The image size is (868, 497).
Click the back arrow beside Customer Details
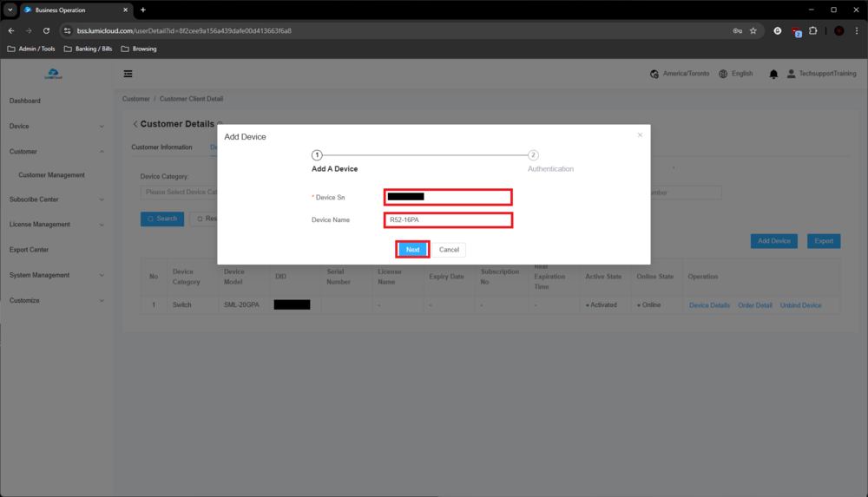click(135, 124)
